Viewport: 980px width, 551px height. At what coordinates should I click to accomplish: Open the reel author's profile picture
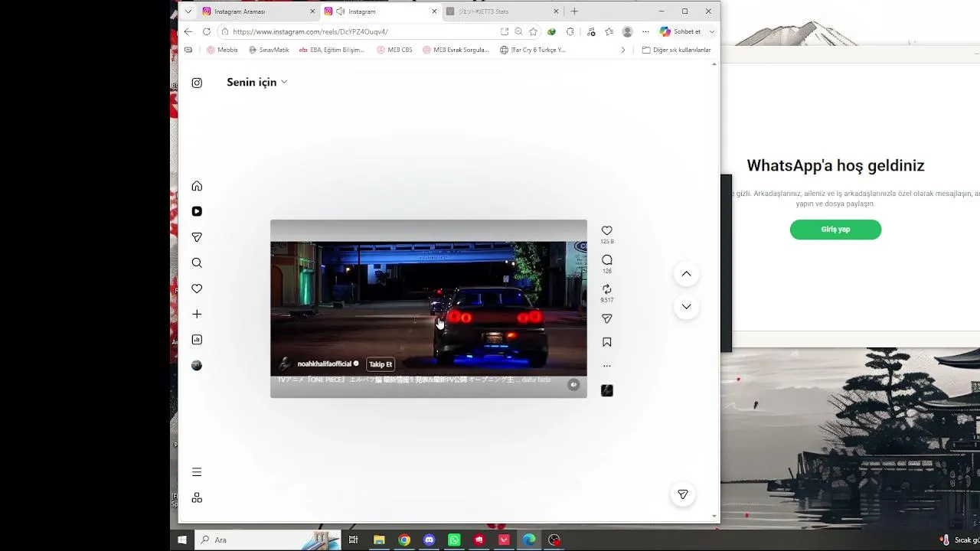[286, 364]
